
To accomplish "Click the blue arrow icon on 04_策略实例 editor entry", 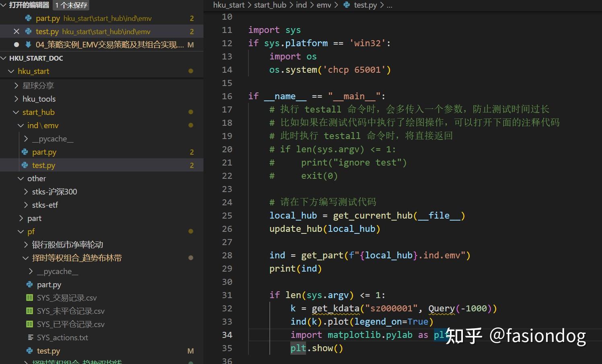I will [28, 45].
